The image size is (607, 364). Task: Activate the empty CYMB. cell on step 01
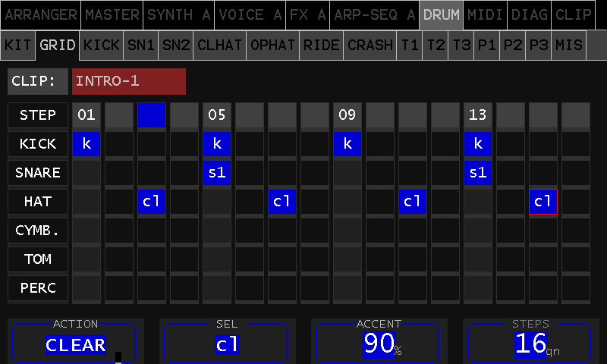[86, 231]
